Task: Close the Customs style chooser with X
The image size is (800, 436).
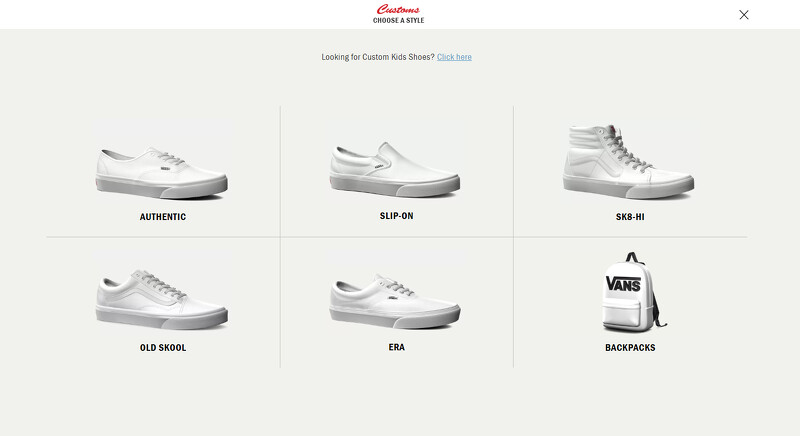Action: tap(744, 15)
